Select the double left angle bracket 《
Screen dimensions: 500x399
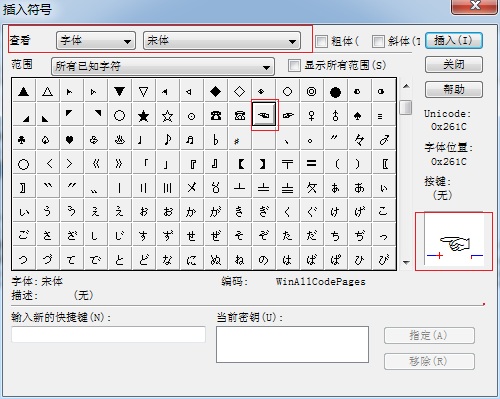pyautogui.click(x=96, y=164)
